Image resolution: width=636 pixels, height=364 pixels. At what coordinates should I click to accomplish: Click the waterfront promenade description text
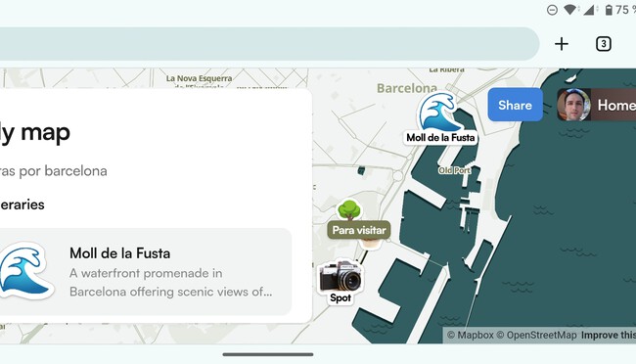point(171,283)
